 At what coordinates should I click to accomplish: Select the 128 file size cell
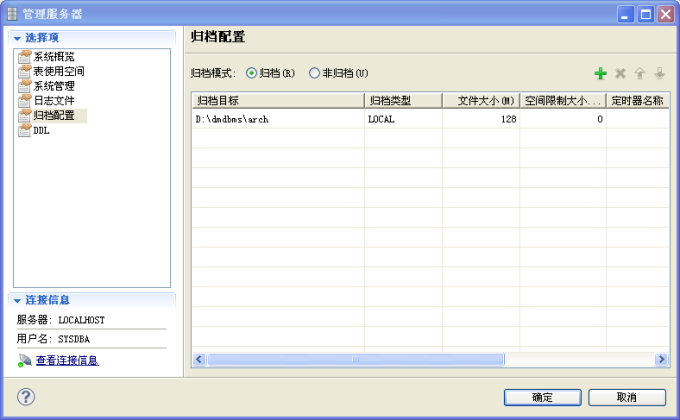[481, 119]
